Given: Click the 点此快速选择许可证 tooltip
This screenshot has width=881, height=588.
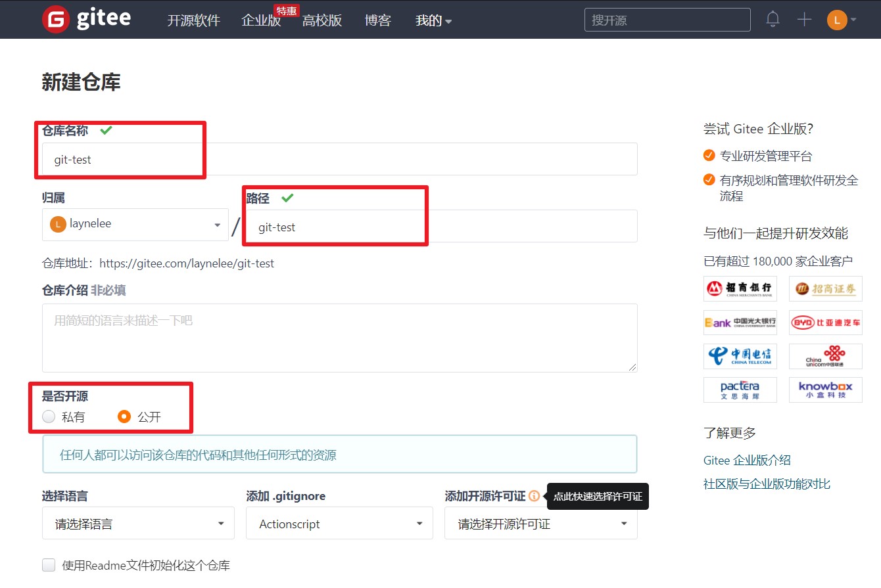Looking at the screenshot, I should (x=598, y=496).
